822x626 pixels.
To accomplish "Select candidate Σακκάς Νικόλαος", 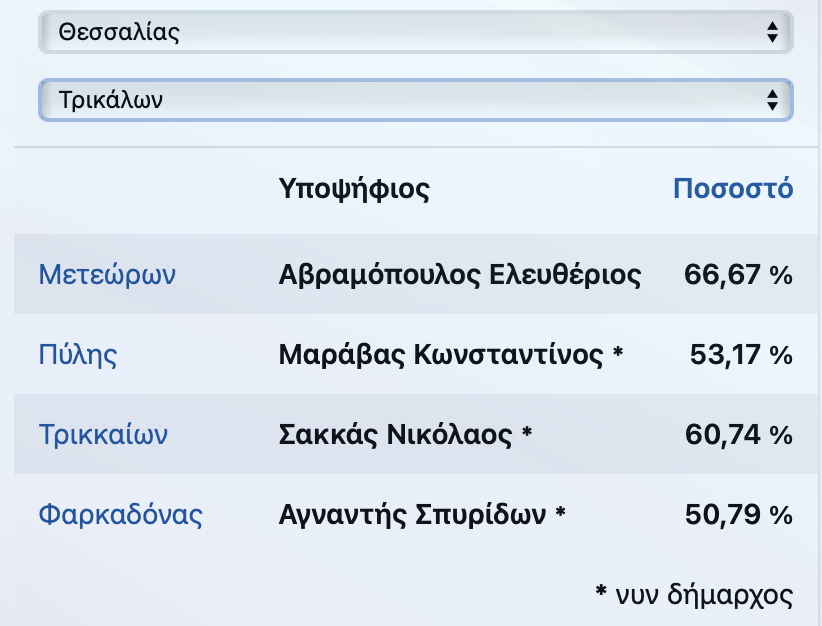I will coord(395,434).
